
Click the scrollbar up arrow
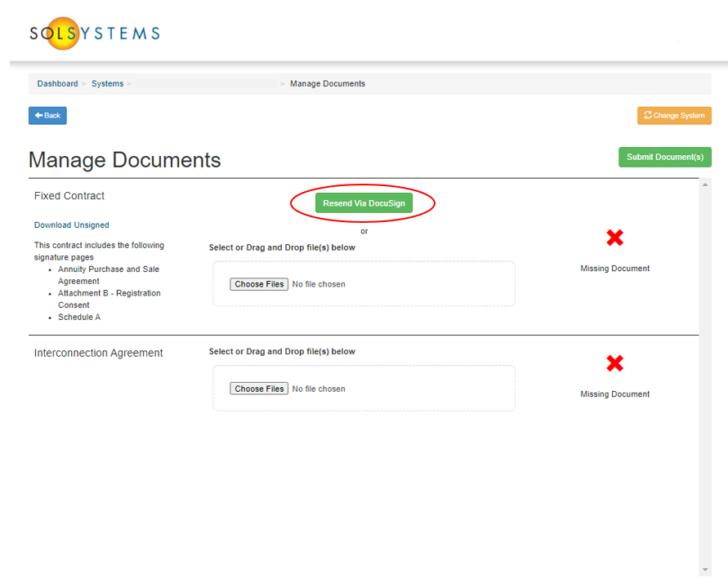point(703,185)
